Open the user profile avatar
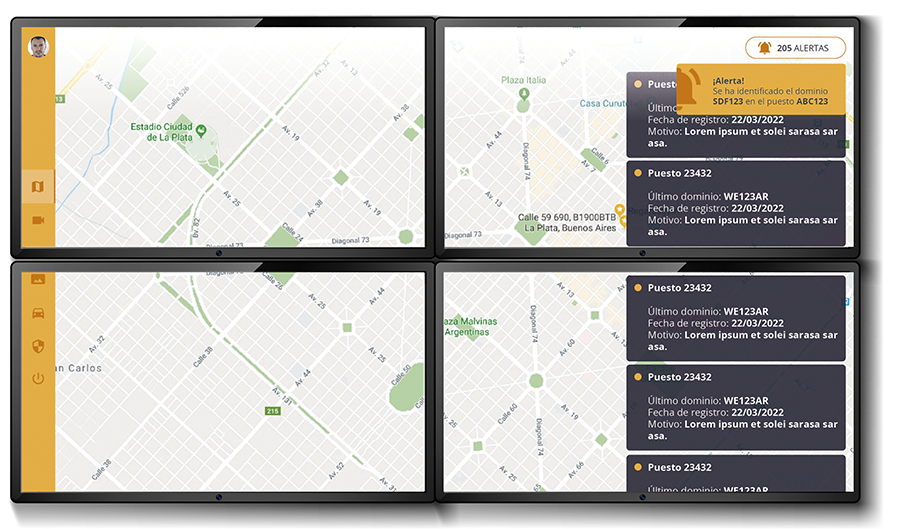This screenshot has width=900, height=529. click(38, 47)
